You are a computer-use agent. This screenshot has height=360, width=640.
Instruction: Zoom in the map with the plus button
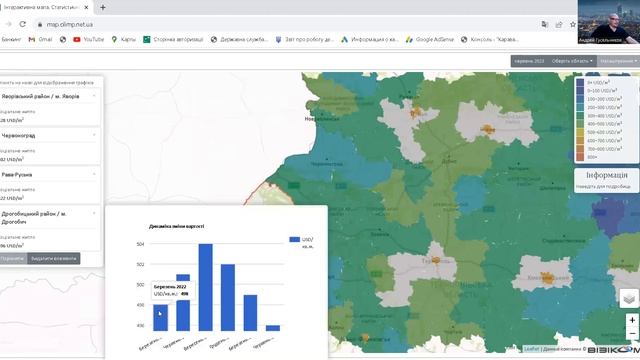tap(632, 320)
